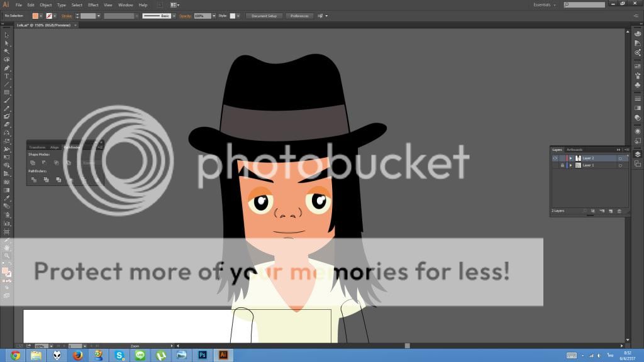Screen dimensions: 644x362
Task: Select the Type tool
Action: tap(6, 76)
